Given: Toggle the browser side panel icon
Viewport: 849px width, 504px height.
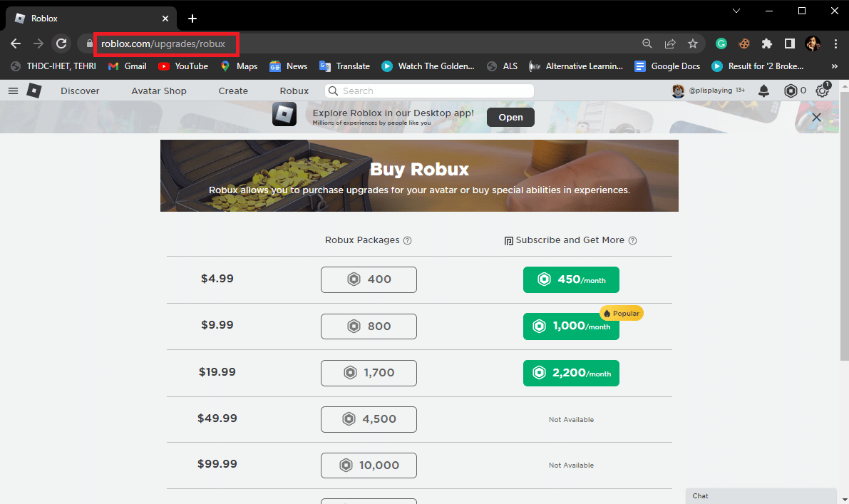Looking at the screenshot, I should [x=789, y=44].
